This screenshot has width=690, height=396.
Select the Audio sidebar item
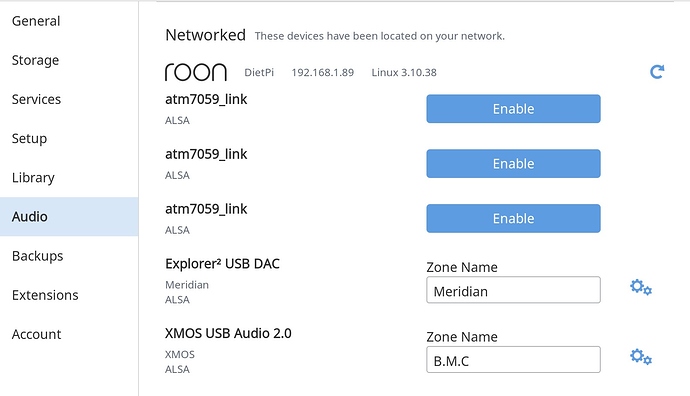click(69, 216)
